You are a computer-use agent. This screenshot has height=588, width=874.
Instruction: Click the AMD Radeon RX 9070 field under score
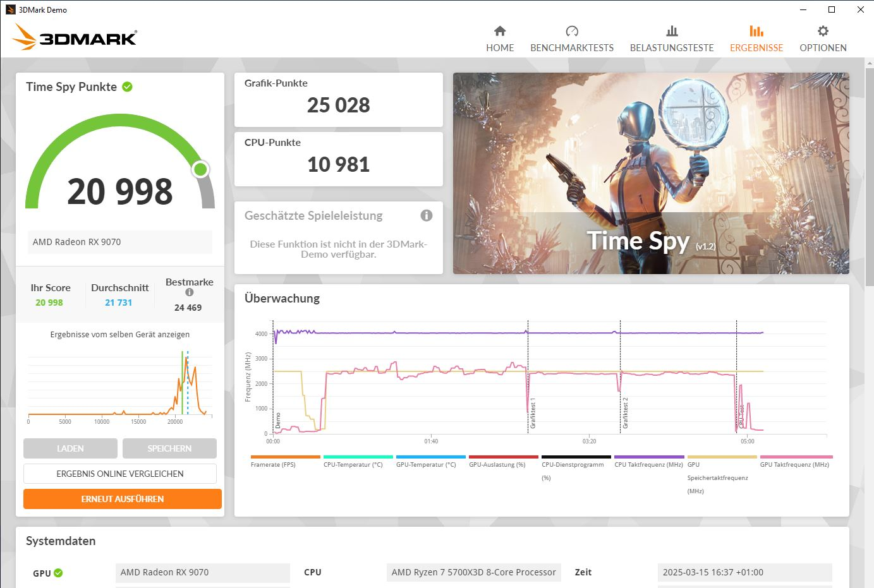(120, 242)
